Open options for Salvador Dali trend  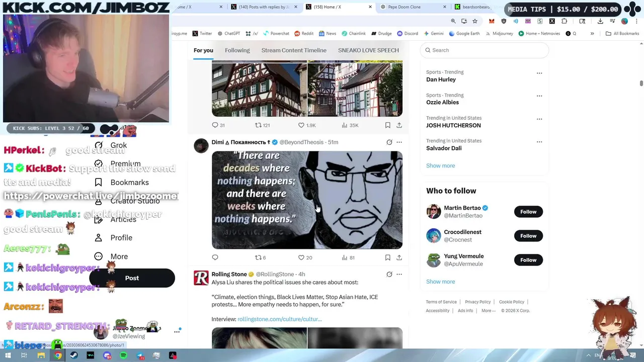click(539, 142)
